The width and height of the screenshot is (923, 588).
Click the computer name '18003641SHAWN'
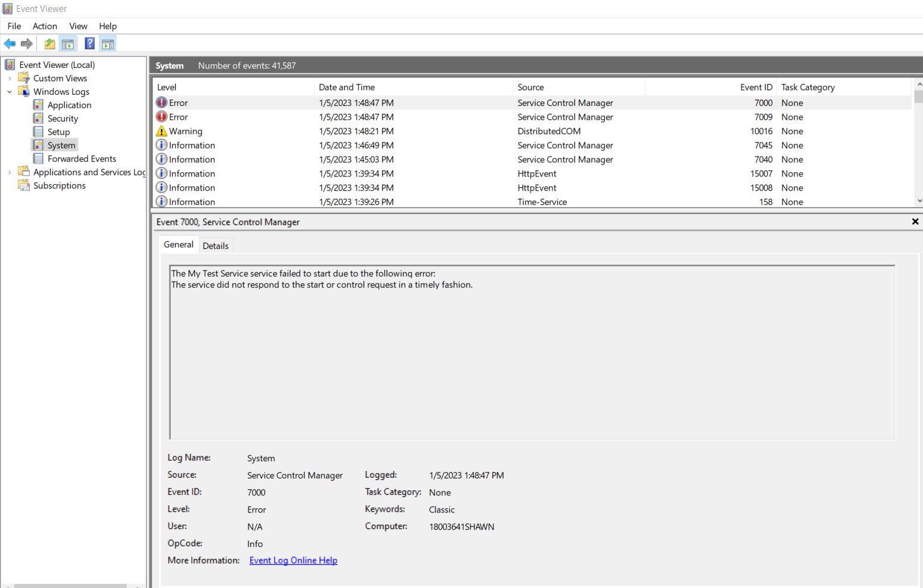(462, 527)
